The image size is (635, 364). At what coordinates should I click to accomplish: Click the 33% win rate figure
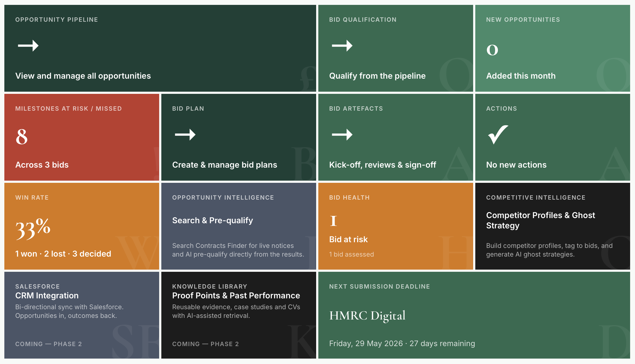33,229
